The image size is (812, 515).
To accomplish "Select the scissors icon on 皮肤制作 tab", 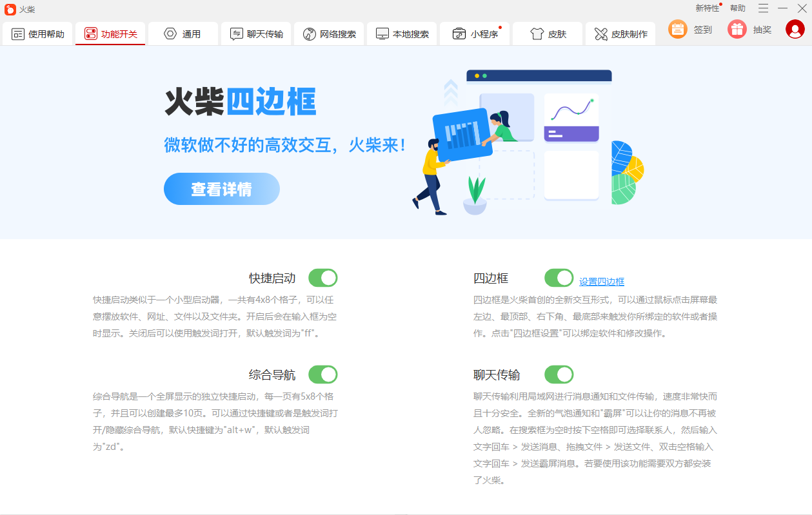I will (600, 34).
